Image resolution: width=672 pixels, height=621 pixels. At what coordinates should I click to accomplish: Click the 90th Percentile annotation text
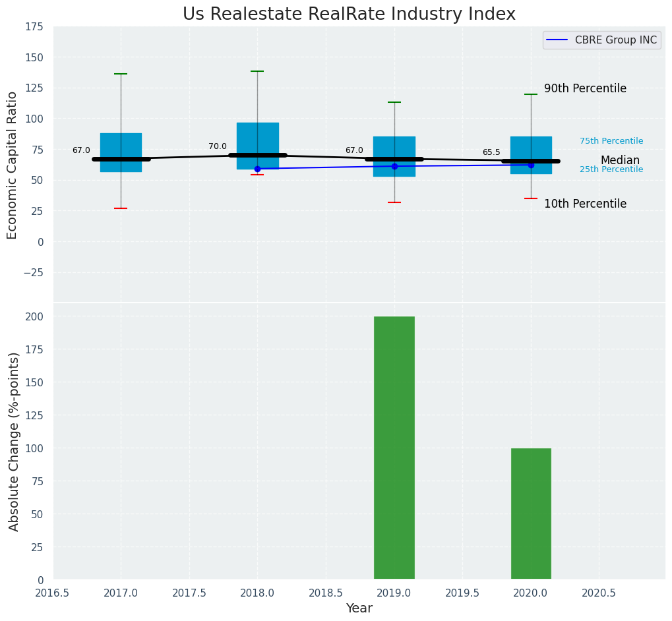click(585, 88)
